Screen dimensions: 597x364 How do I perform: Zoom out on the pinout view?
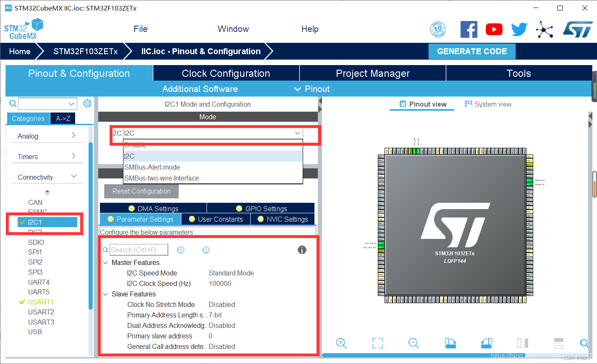[414, 343]
